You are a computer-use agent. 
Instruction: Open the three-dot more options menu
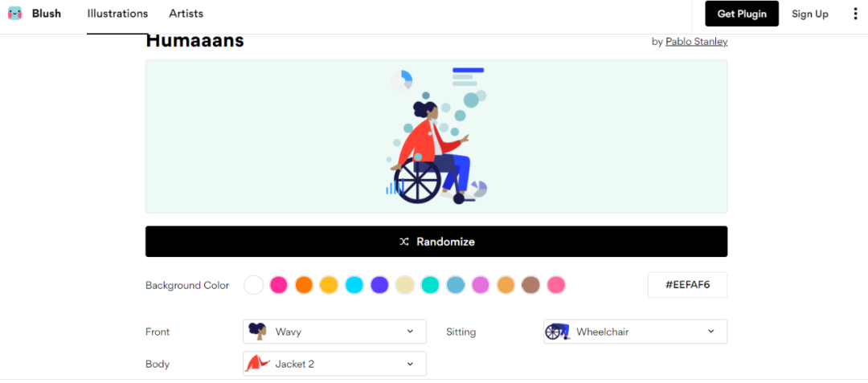click(855, 14)
